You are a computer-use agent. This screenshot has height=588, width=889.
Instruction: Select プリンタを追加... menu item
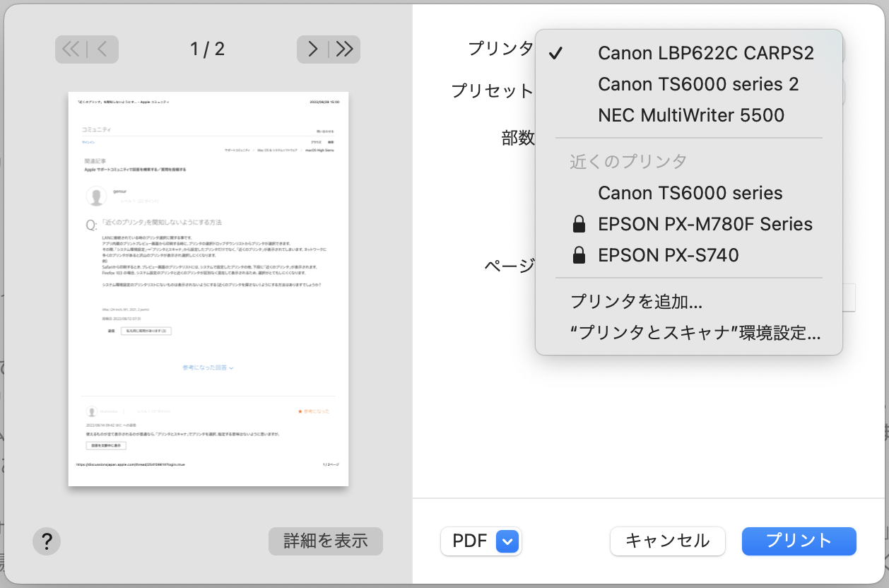(689, 302)
